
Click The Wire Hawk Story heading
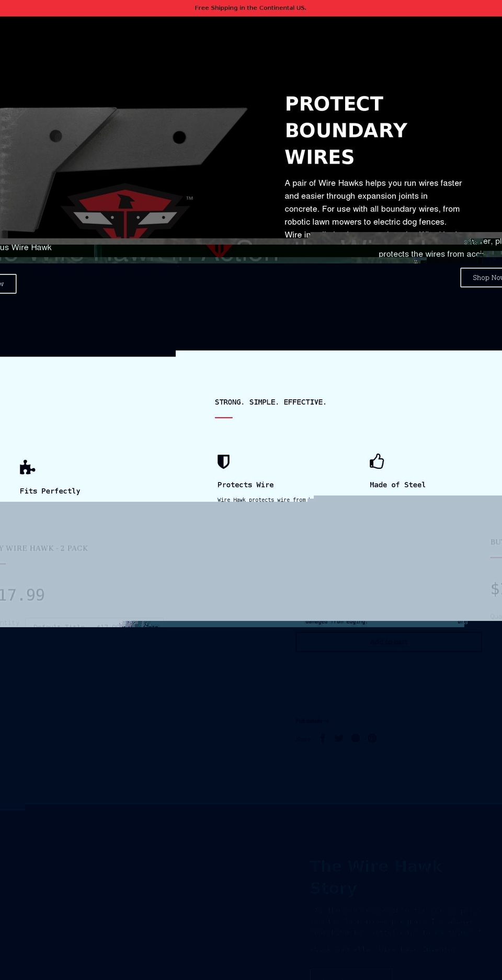(376, 877)
